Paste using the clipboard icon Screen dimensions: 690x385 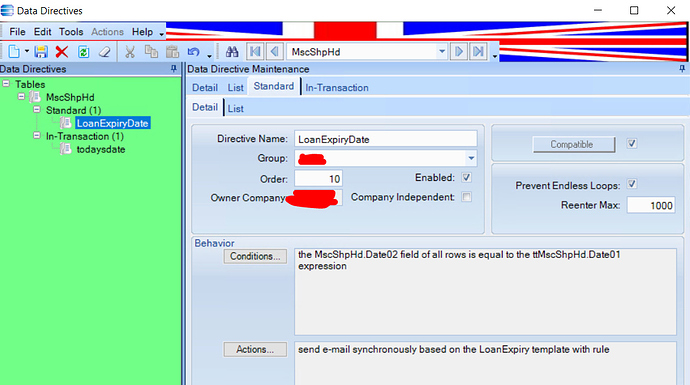click(172, 52)
